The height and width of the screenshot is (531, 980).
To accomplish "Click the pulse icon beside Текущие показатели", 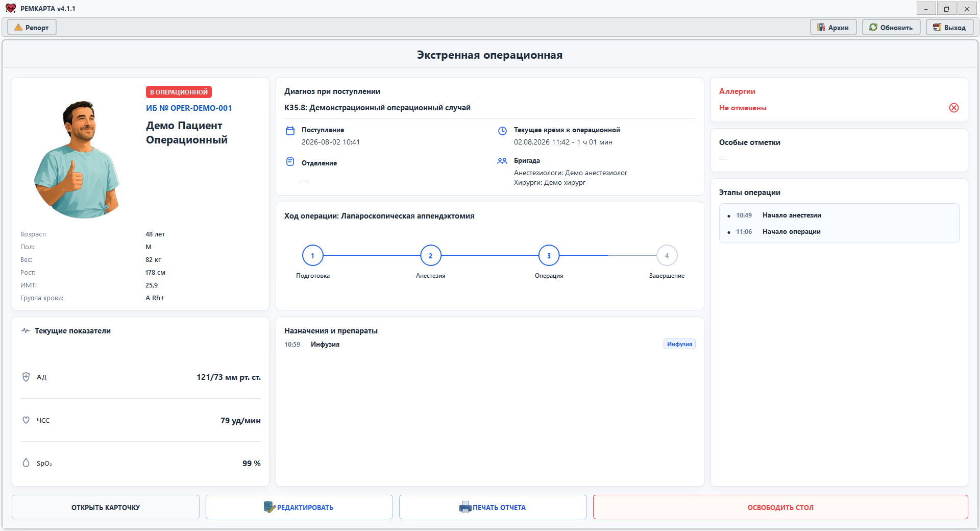I will tap(26, 330).
